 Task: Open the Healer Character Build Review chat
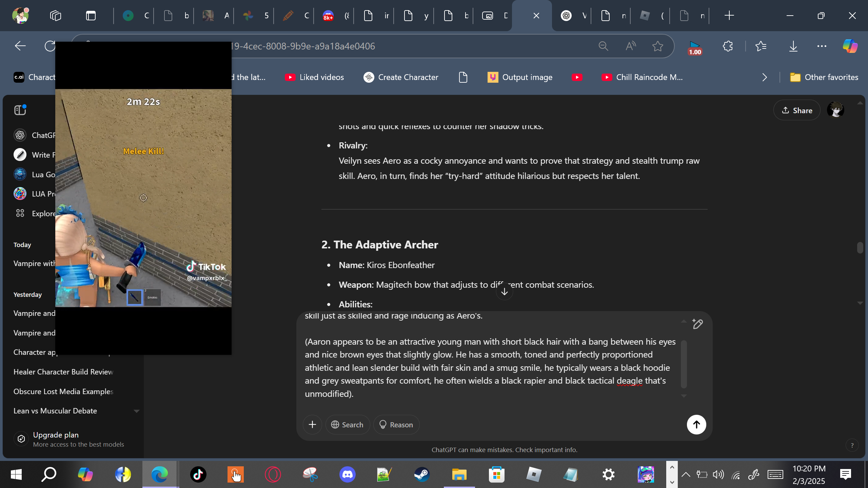pyautogui.click(x=63, y=372)
